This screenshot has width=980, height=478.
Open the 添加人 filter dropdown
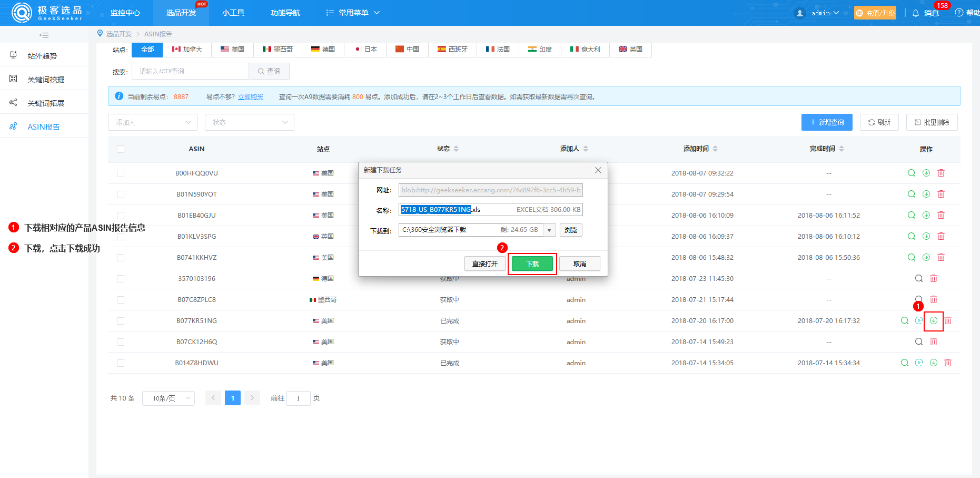(153, 122)
